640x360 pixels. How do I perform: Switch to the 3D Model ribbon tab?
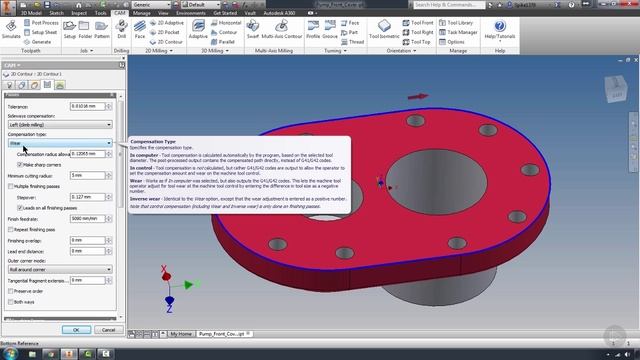pyautogui.click(x=31, y=13)
